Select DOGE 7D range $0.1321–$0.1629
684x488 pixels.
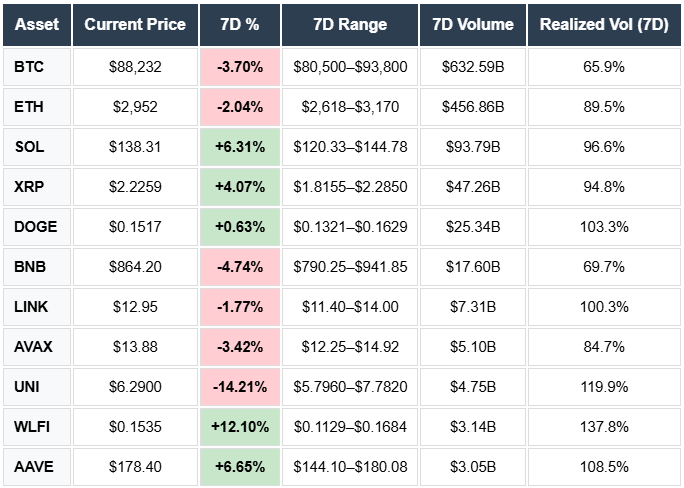[x=350, y=227]
